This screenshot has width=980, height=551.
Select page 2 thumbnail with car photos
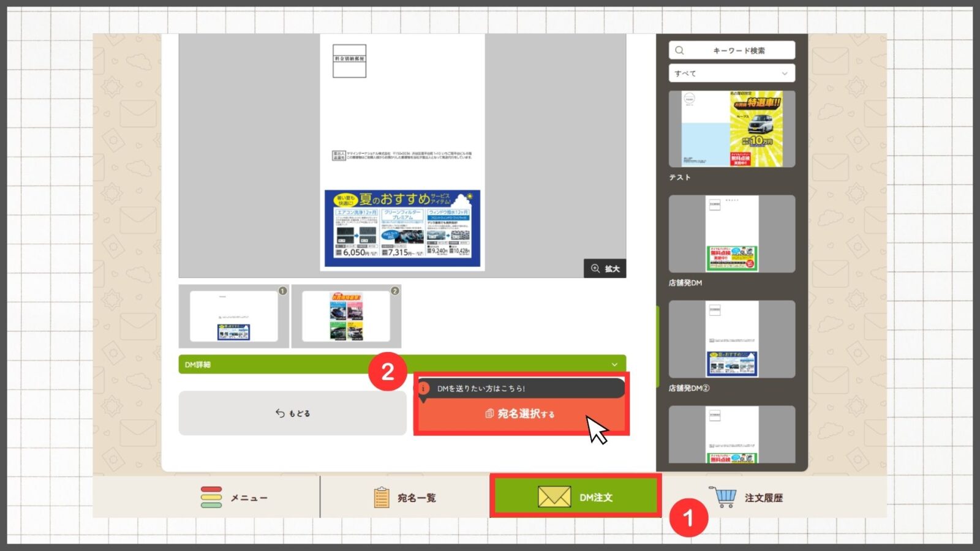coord(346,316)
